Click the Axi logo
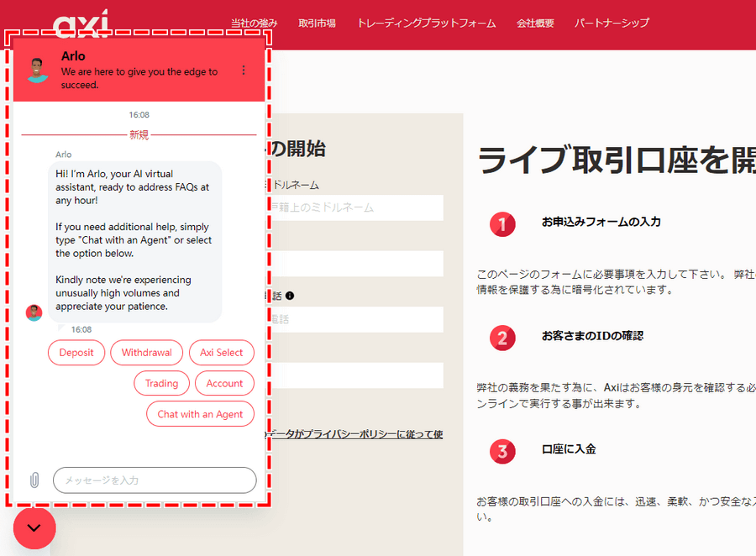Image resolution: width=756 pixels, height=556 pixels. point(81,24)
